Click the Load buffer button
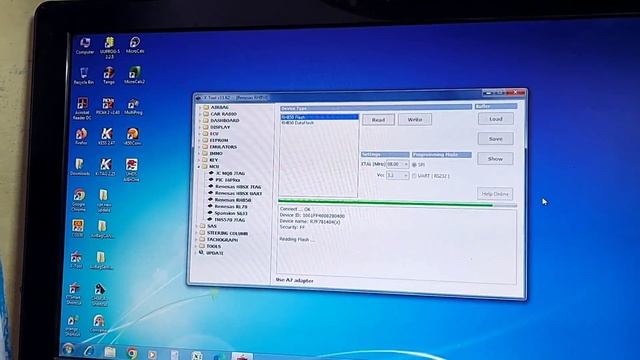 [x=496, y=119]
